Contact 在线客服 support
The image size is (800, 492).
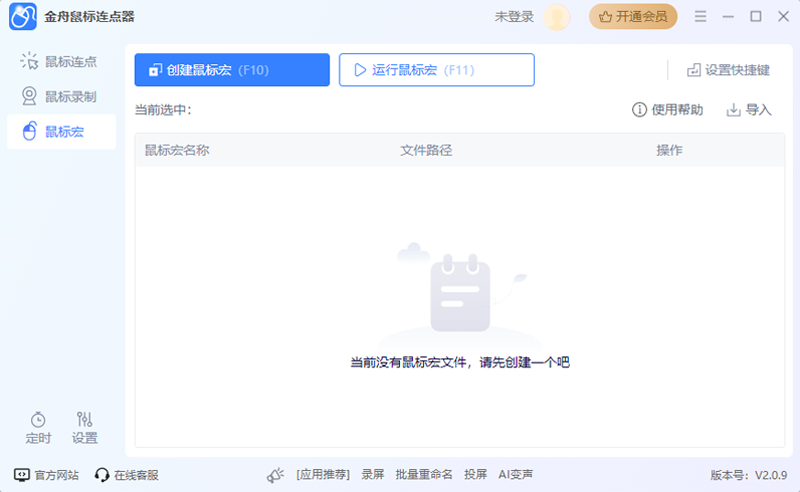[x=127, y=475]
